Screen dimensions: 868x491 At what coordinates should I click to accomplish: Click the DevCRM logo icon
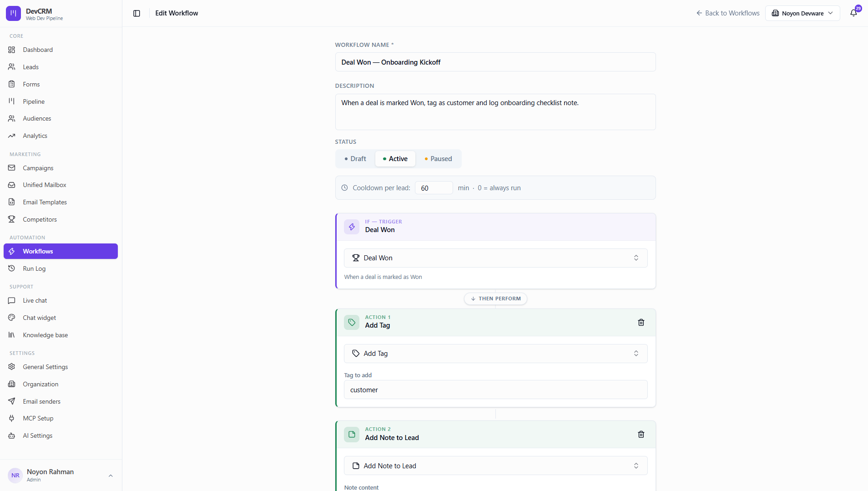(x=13, y=14)
